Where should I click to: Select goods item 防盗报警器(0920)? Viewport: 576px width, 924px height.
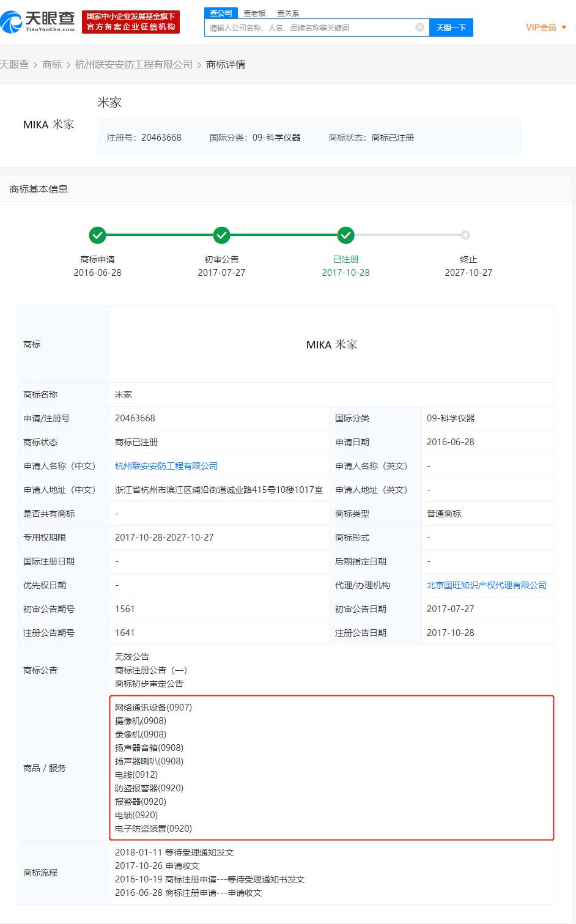(149, 788)
